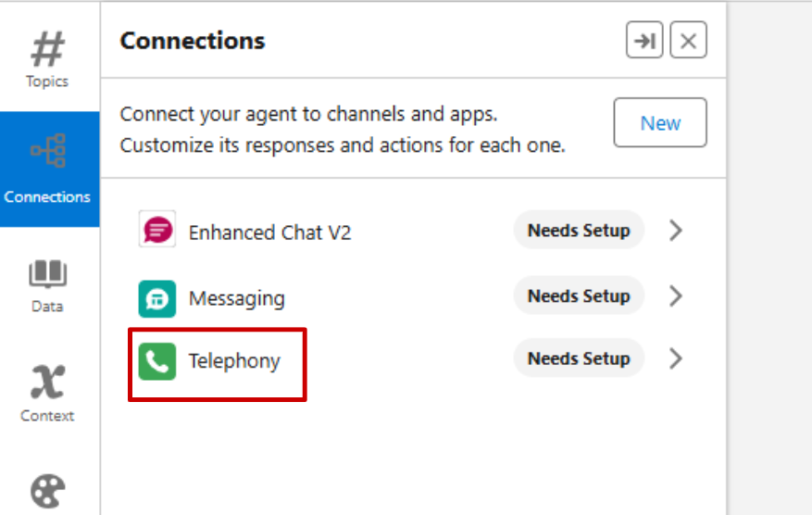Expand the Telephony connection chevron
Screen dimensions: 812x515
(676, 358)
